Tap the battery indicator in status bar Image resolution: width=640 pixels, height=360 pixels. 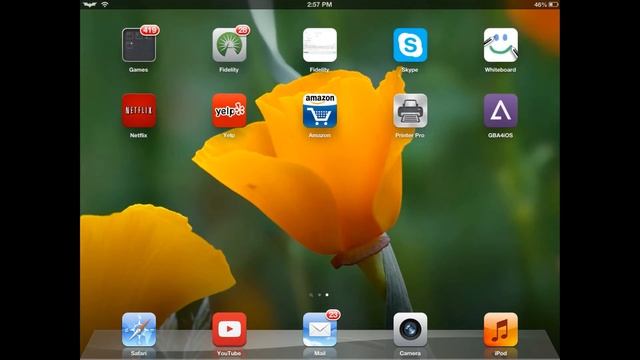coord(553,4)
